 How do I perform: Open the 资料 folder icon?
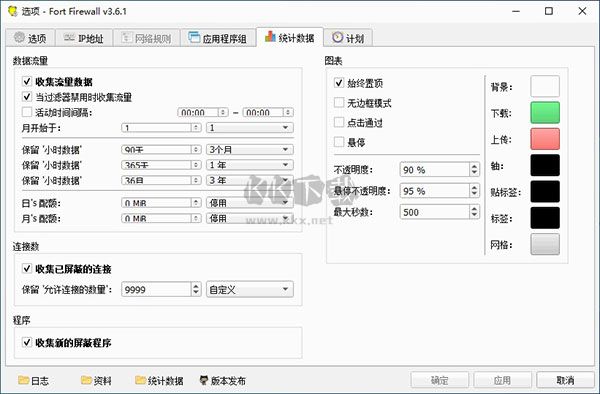(x=86, y=380)
